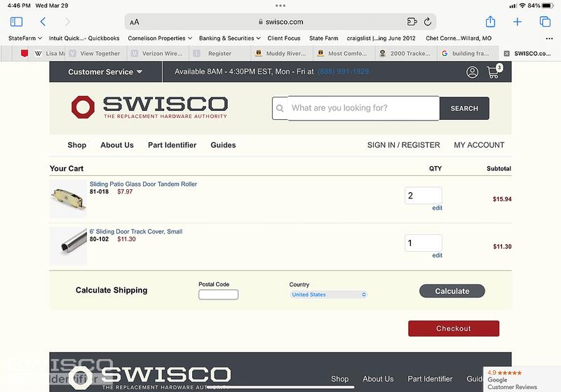Switch to the Most Comfo tab
The height and width of the screenshot is (392, 561).
344,53
